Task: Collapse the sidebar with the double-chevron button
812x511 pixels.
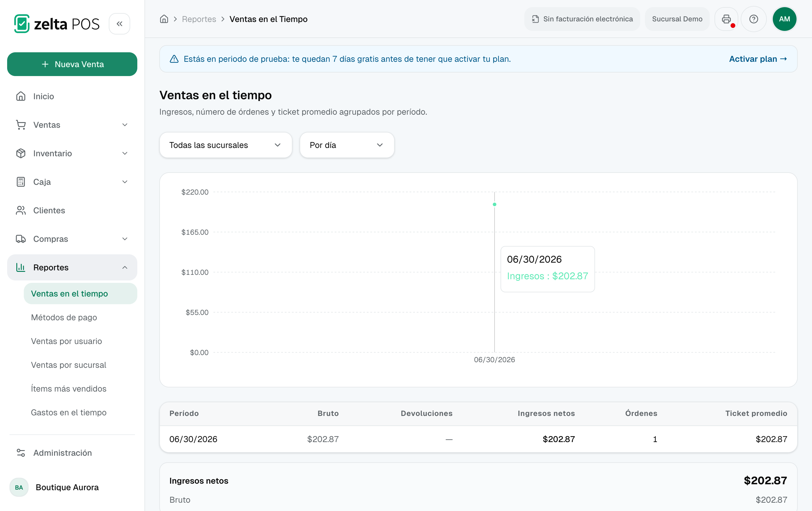Action: [x=119, y=23]
